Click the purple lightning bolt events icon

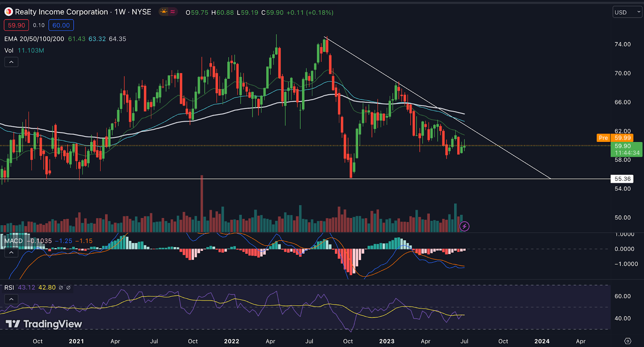[464, 226]
